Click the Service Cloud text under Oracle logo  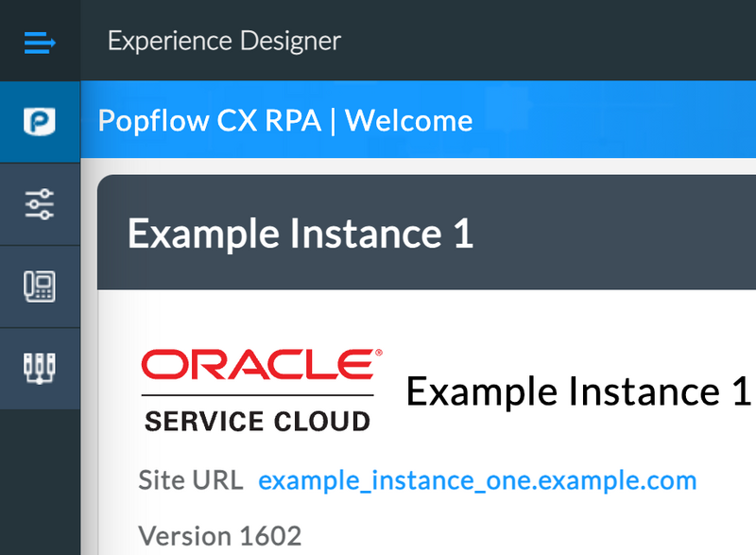[257, 421]
